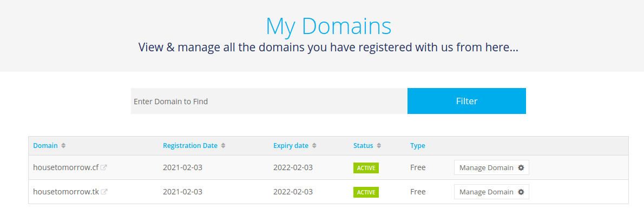Screen dimensions: 644x209
Task: Click registration date 2021-02-03 for housetomorrow.tk
Action: pyautogui.click(x=183, y=192)
